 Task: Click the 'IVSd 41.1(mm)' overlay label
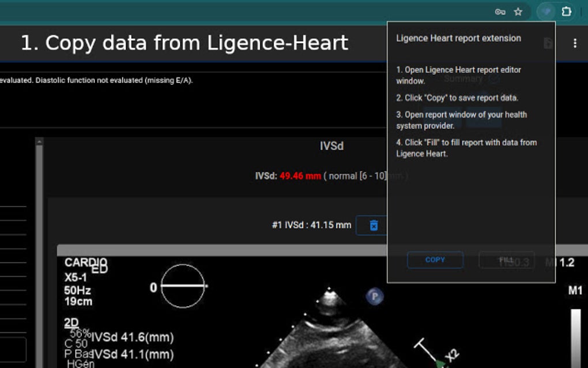coord(133,355)
